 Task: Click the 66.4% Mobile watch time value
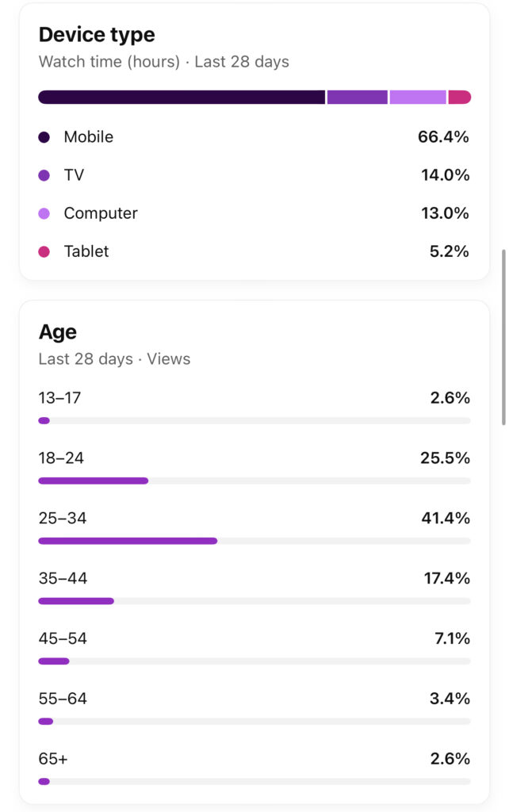(x=443, y=137)
